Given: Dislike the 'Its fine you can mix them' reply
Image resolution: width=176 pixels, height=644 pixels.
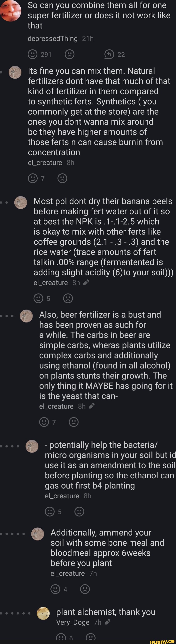Looking at the screenshot, I should point(62,178).
